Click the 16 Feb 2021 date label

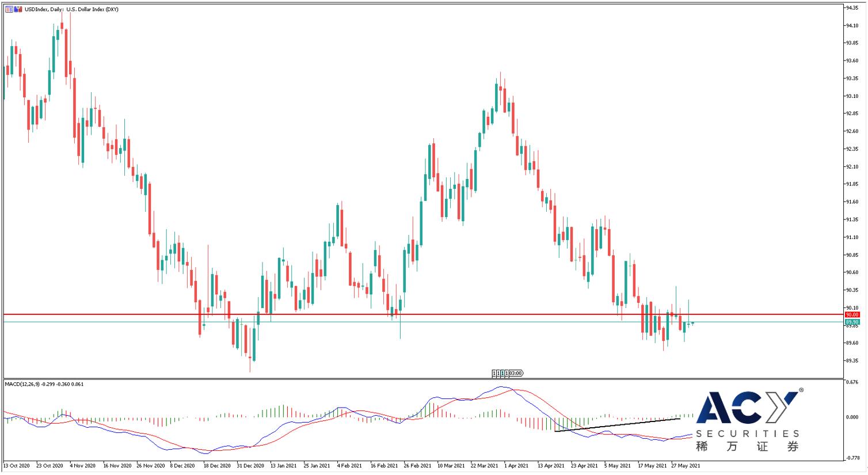click(x=384, y=465)
